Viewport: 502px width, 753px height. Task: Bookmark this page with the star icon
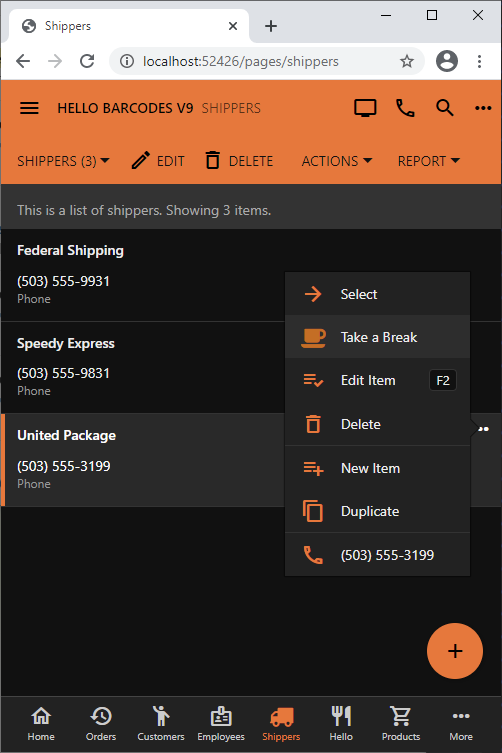click(407, 61)
